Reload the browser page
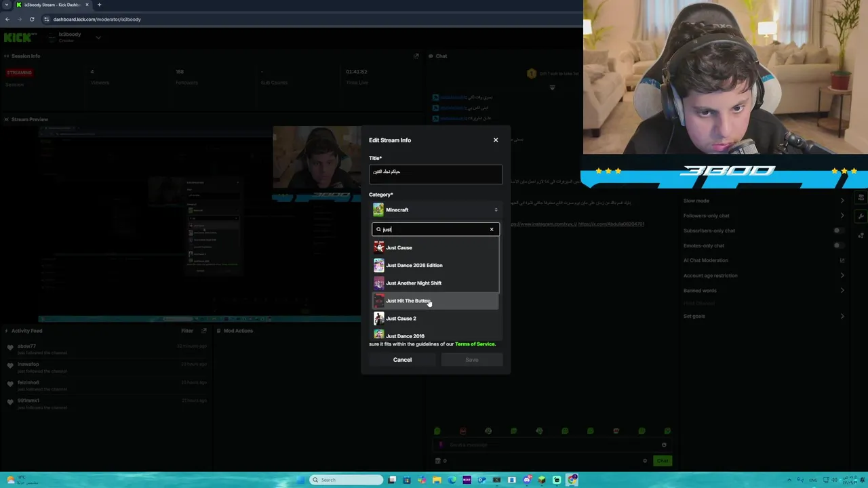This screenshot has height=488, width=868. [32, 19]
